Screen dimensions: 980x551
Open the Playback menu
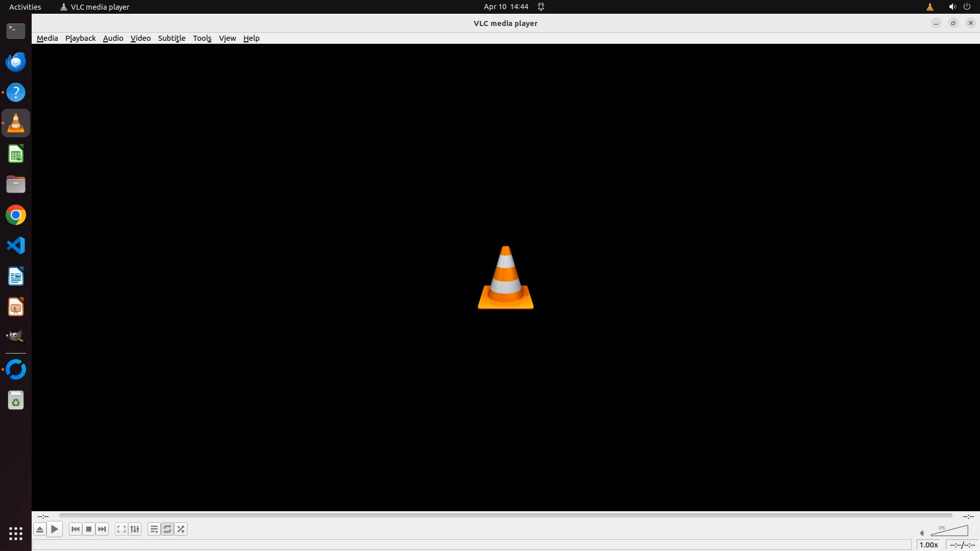(x=80, y=38)
